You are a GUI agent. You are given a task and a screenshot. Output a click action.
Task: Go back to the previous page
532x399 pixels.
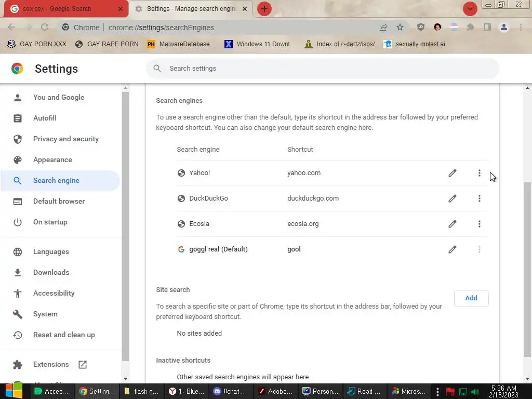(11, 28)
